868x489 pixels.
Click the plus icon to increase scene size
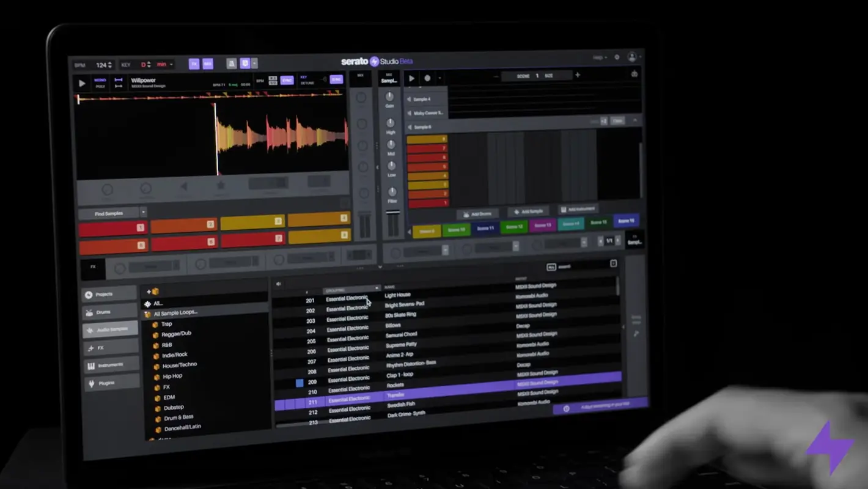tap(577, 76)
